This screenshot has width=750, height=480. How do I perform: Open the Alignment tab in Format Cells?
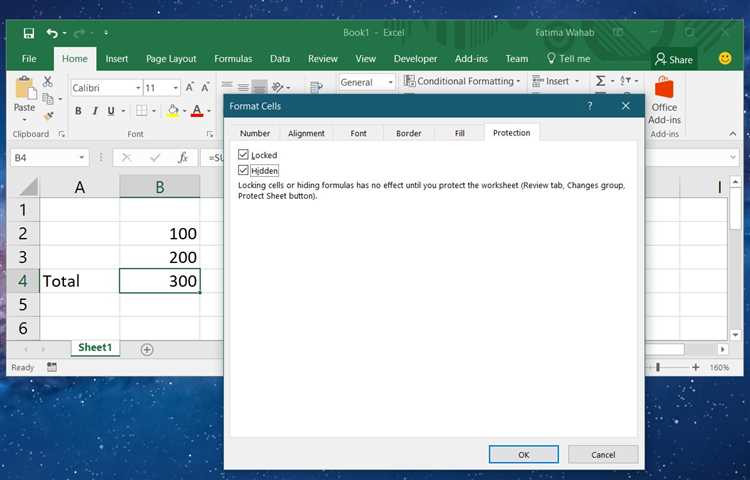point(306,133)
